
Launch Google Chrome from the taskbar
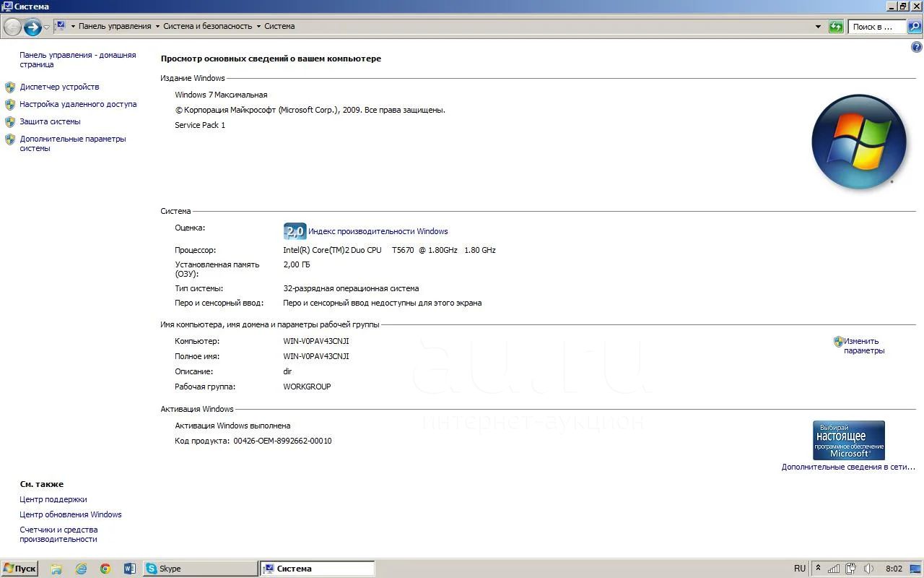pos(105,569)
